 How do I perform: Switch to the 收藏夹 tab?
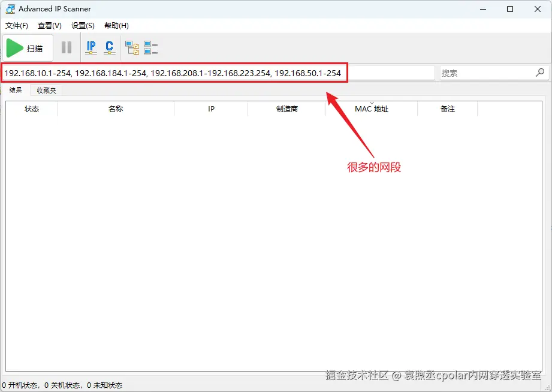point(47,91)
